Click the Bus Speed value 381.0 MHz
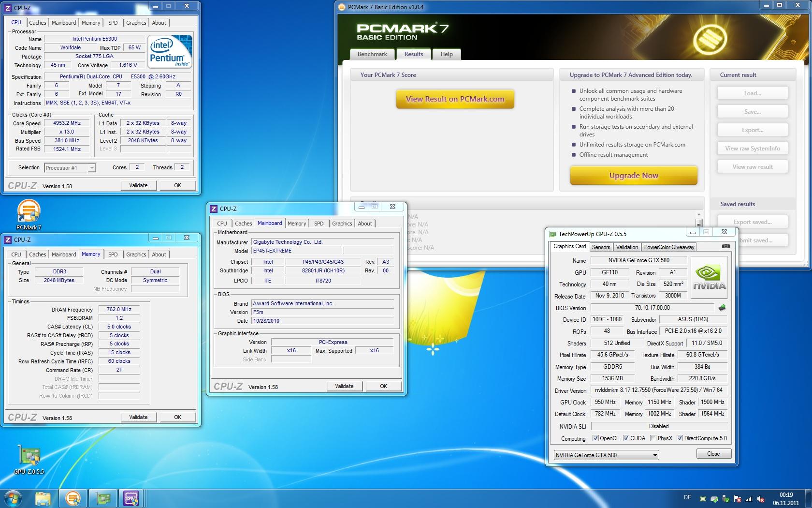This screenshot has width=812, height=508. click(x=67, y=140)
